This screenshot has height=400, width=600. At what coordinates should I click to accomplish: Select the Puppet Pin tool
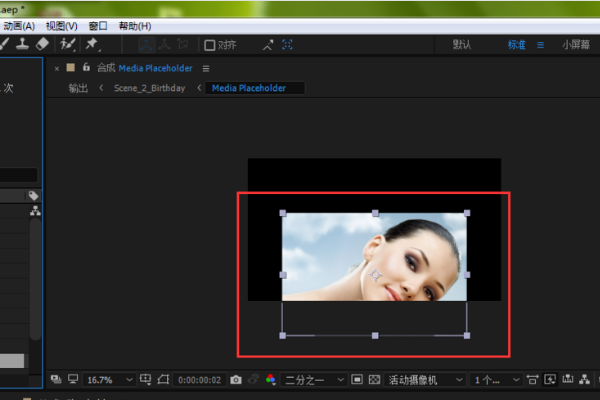[x=92, y=45]
